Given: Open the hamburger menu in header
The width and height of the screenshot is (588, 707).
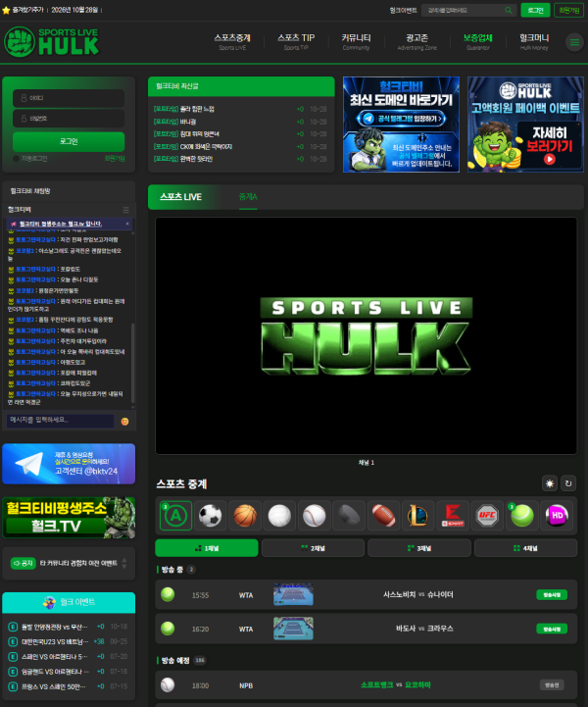Looking at the screenshot, I should [574, 42].
